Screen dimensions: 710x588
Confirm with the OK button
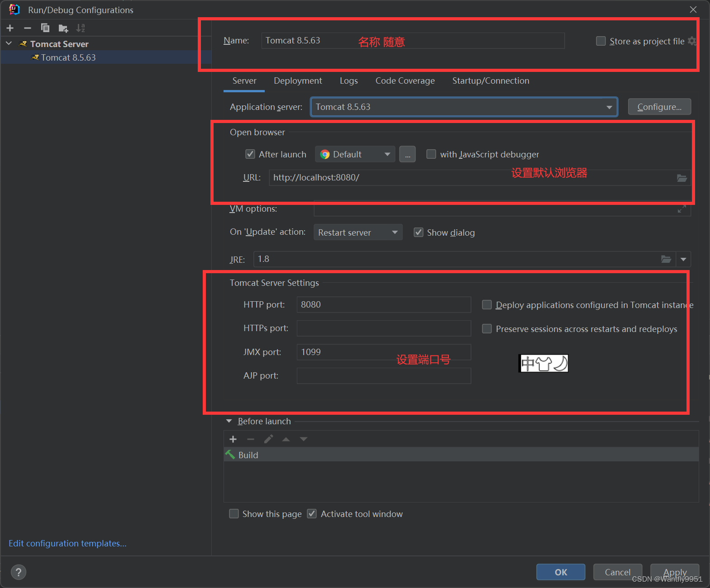(561, 572)
